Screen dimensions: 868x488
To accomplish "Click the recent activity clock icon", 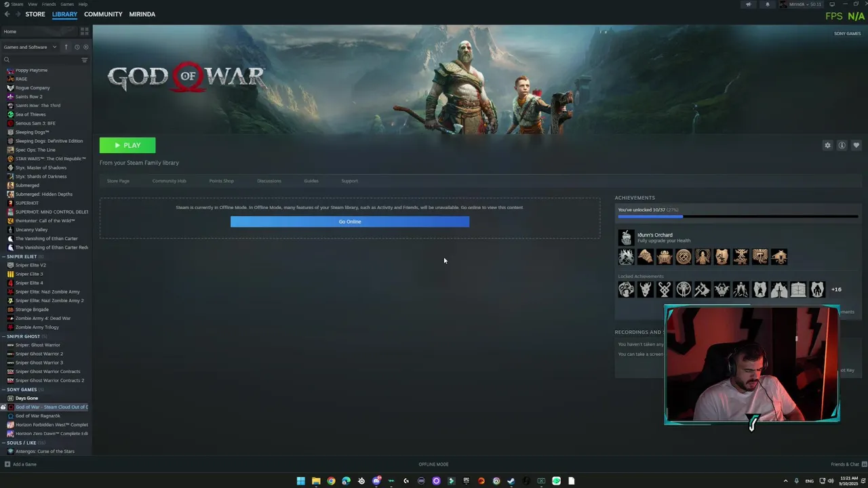I will point(77,47).
